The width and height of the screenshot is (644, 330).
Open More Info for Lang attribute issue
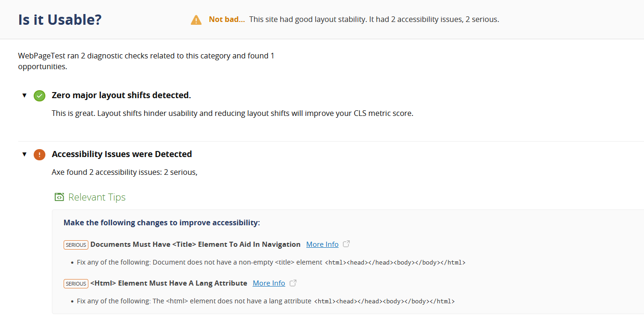(269, 283)
